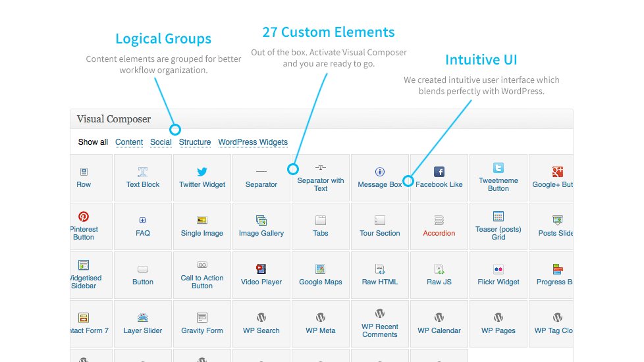Open the WordPress Widgets filter
Image resolution: width=644 pixels, height=362 pixels.
[x=253, y=142]
